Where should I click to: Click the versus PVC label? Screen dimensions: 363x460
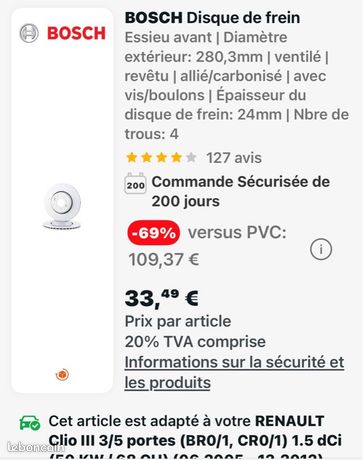coord(237,233)
